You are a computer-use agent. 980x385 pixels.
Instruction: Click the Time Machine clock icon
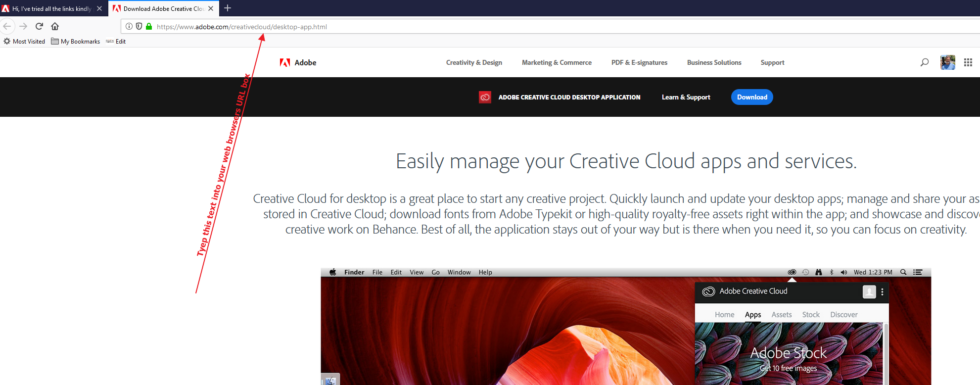tap(805, 272)
